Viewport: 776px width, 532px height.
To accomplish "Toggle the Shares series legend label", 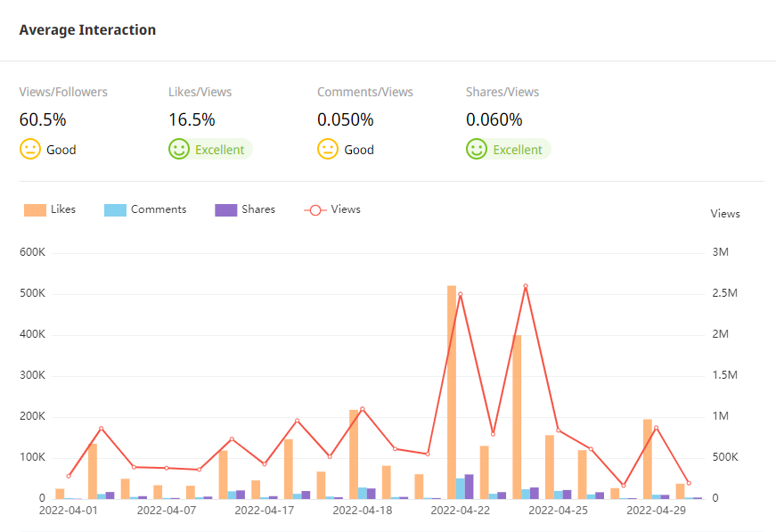I will tap(258, 209).
